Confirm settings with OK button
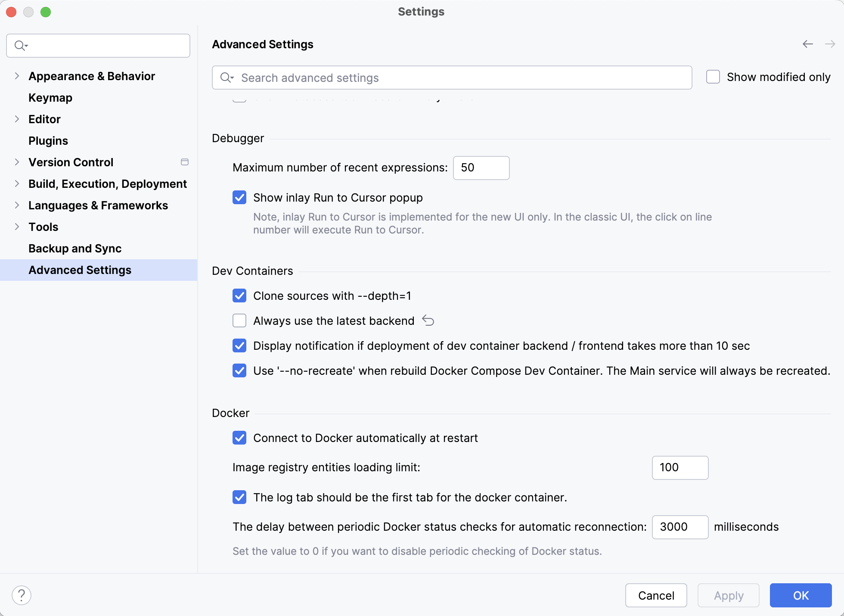This screenshot has height=616, width=844. point(801,595)
